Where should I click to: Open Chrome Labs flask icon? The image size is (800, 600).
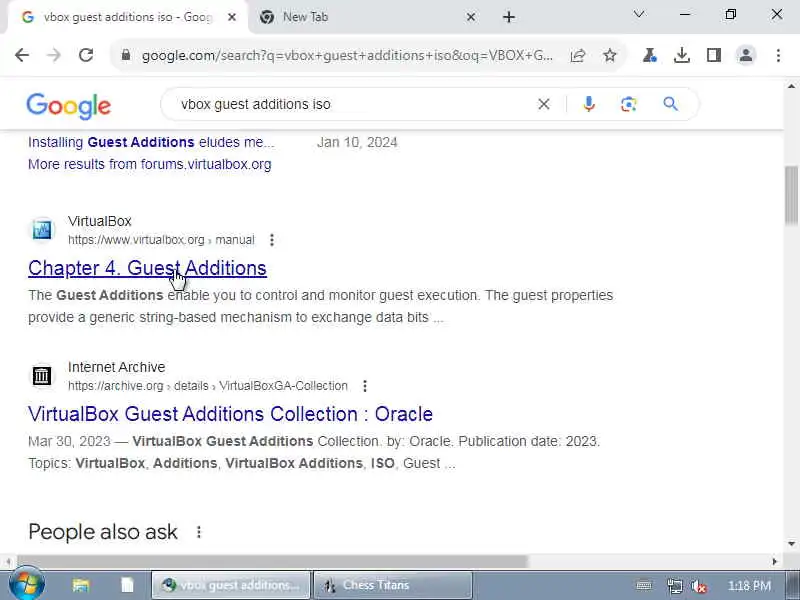(x=649, y=55)
